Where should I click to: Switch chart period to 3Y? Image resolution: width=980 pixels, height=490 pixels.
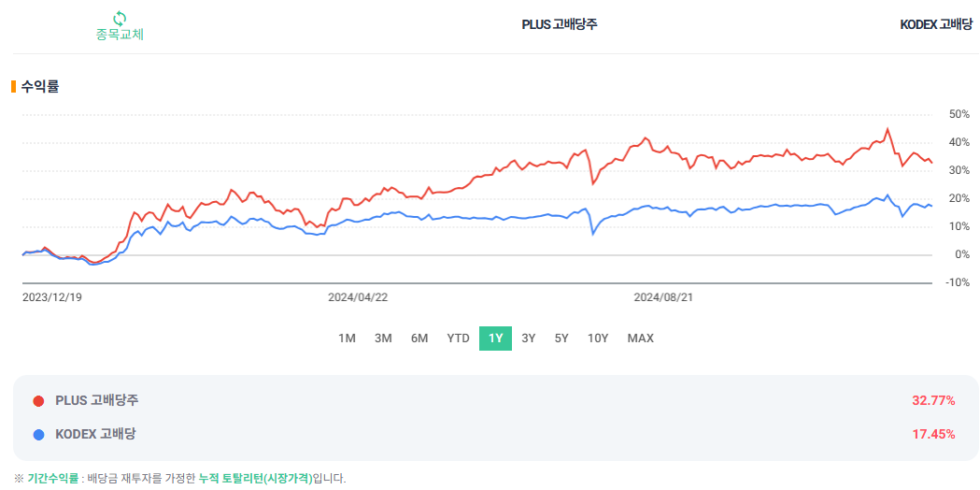point(529,339)
